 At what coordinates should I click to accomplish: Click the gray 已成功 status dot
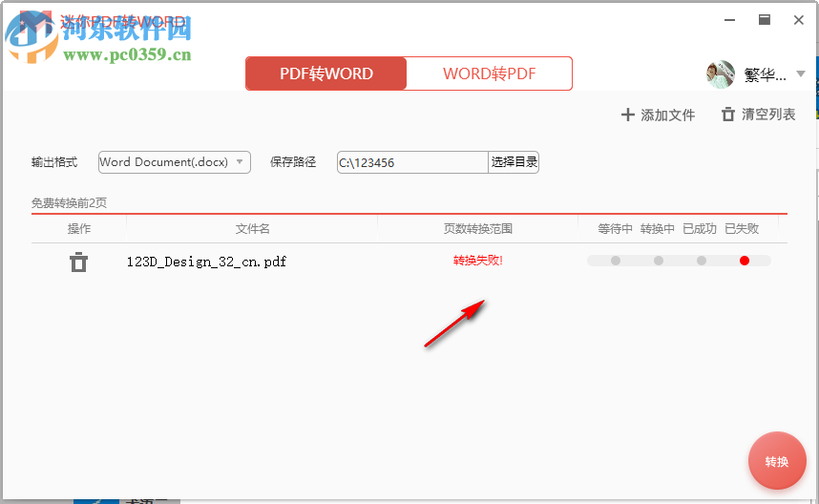click(702, 261)
